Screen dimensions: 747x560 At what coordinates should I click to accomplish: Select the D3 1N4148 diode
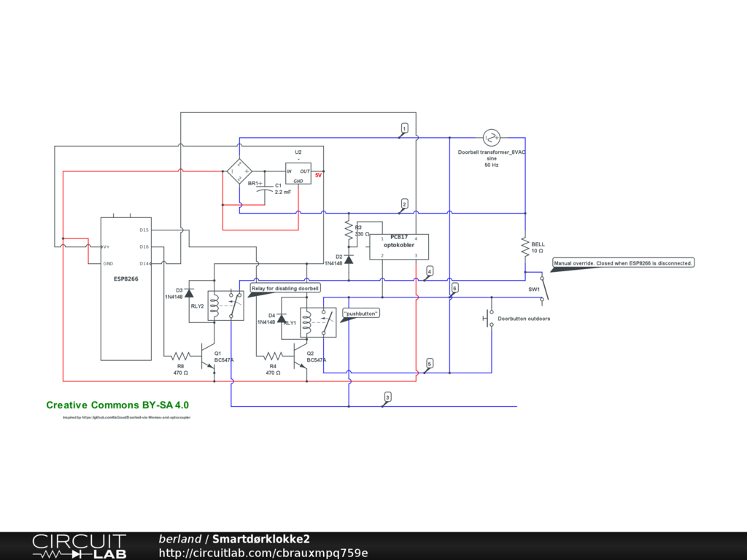[189, 293]
